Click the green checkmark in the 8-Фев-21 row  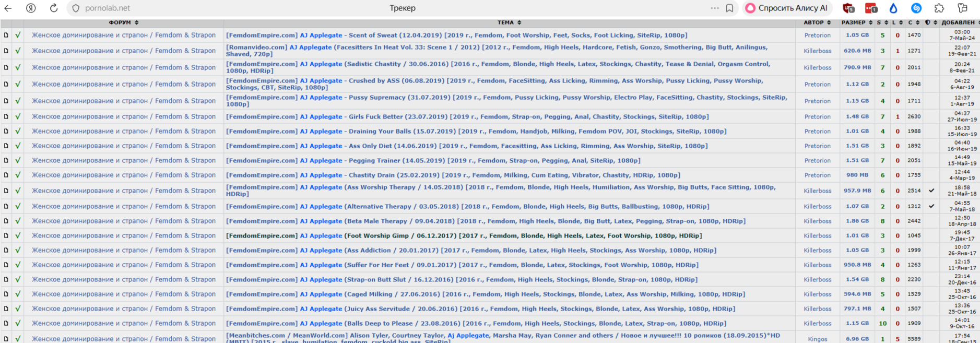[x=18, y=67]
